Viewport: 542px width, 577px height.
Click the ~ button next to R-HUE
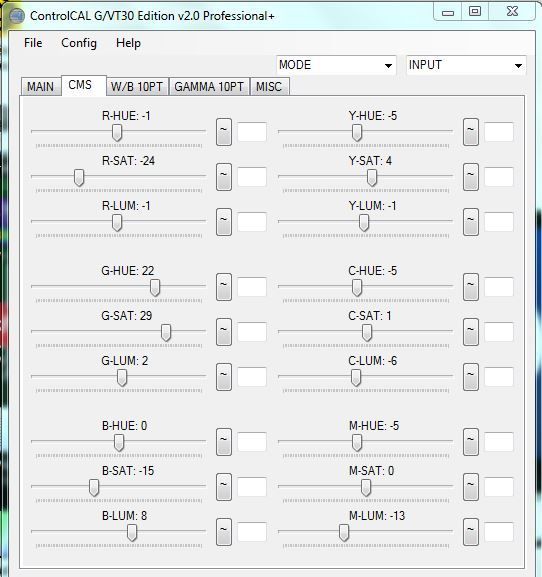[224, 132]
